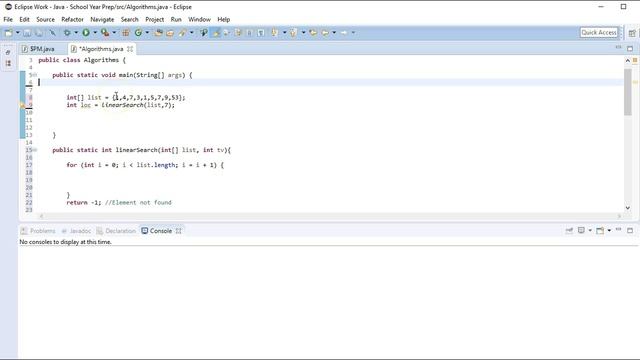Switch to the Declaration tab
The width and height of the screenshot is (640, 360).
[x=116, y=231]
